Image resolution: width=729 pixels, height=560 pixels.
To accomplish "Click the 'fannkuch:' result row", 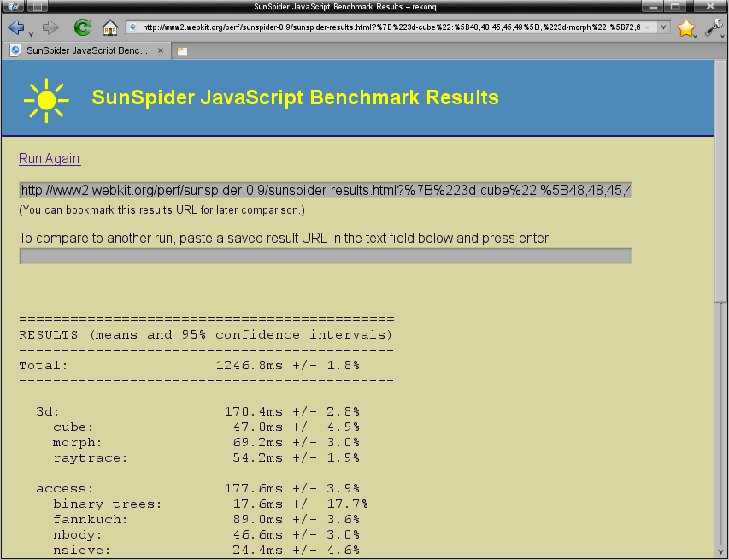I will pos(206,519).
